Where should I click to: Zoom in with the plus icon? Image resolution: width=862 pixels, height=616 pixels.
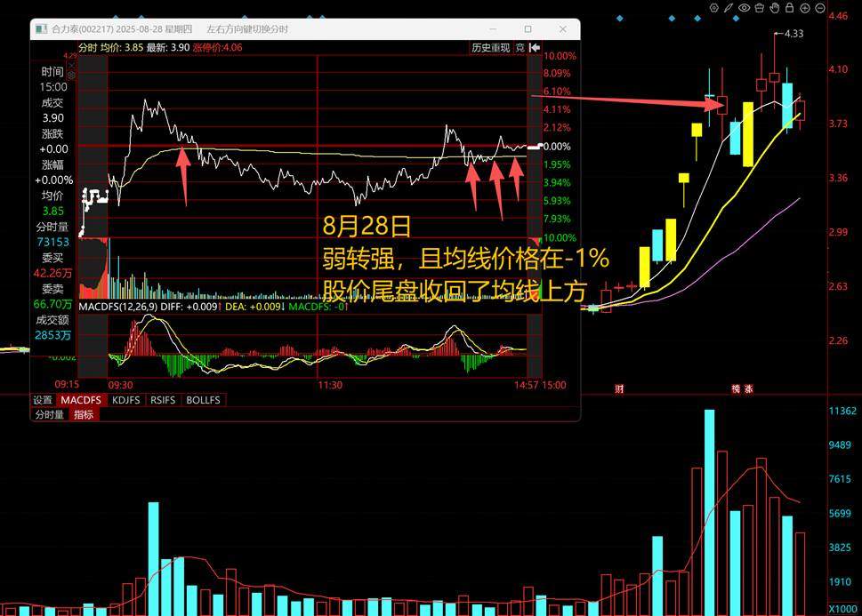(x=805, y=8)
